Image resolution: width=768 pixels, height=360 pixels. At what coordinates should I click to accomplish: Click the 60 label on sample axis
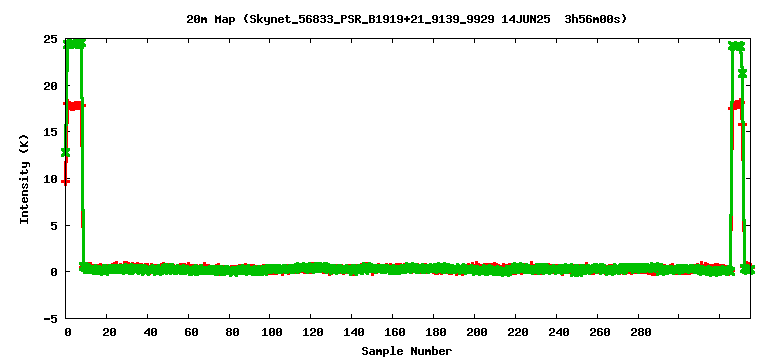pyautogui.click(x=191, y=332)
